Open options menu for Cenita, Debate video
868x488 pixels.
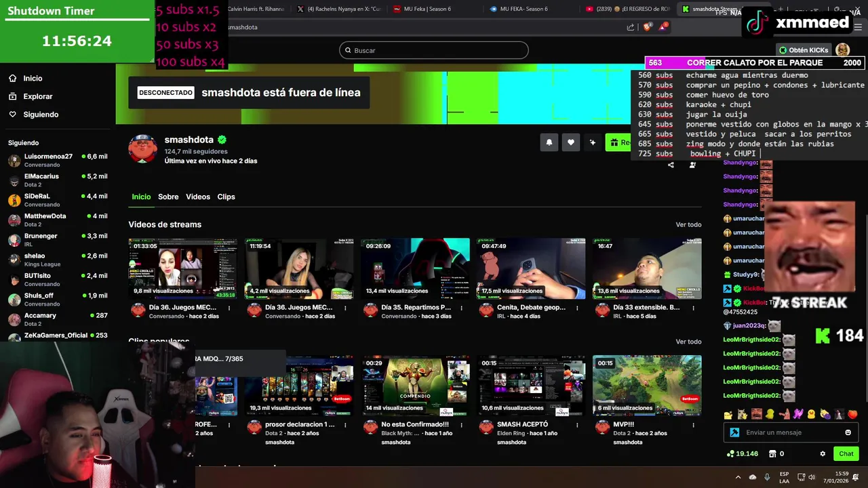coord(577,308)
